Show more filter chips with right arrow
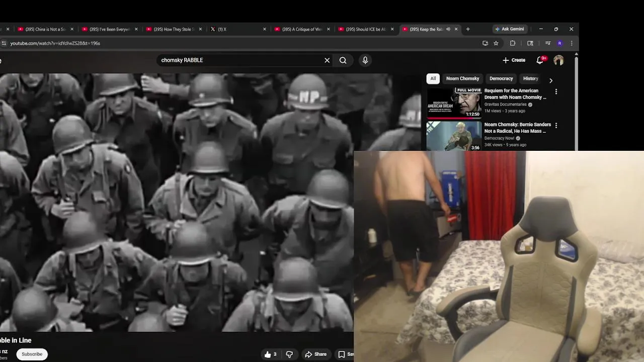644x362 pixels. (551, 80)
